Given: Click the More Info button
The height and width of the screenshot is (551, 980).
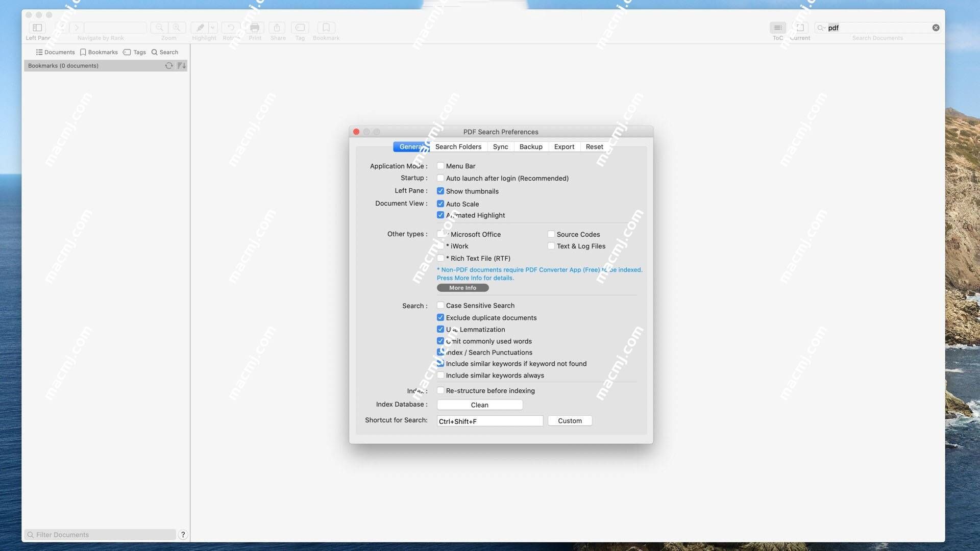Looking at the screenshot, I should tap(462, 288).
